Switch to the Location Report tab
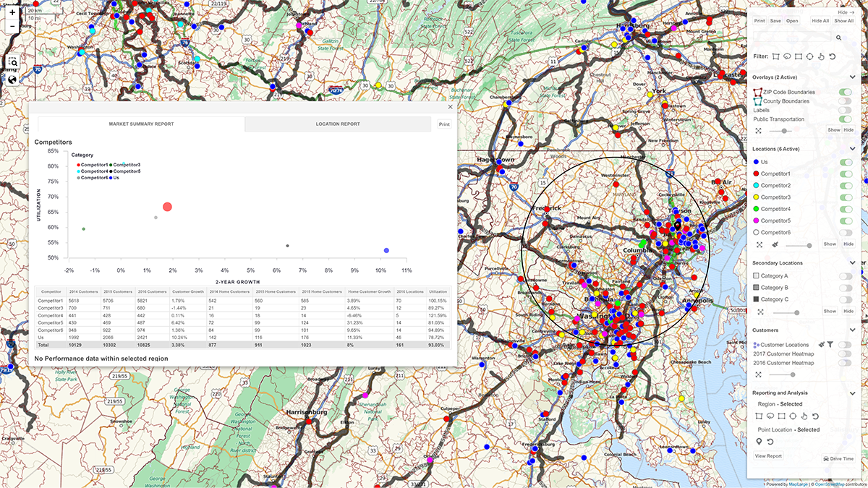This screenshot has width=868, height=488. pyautogui.click(x=339, y=124)
